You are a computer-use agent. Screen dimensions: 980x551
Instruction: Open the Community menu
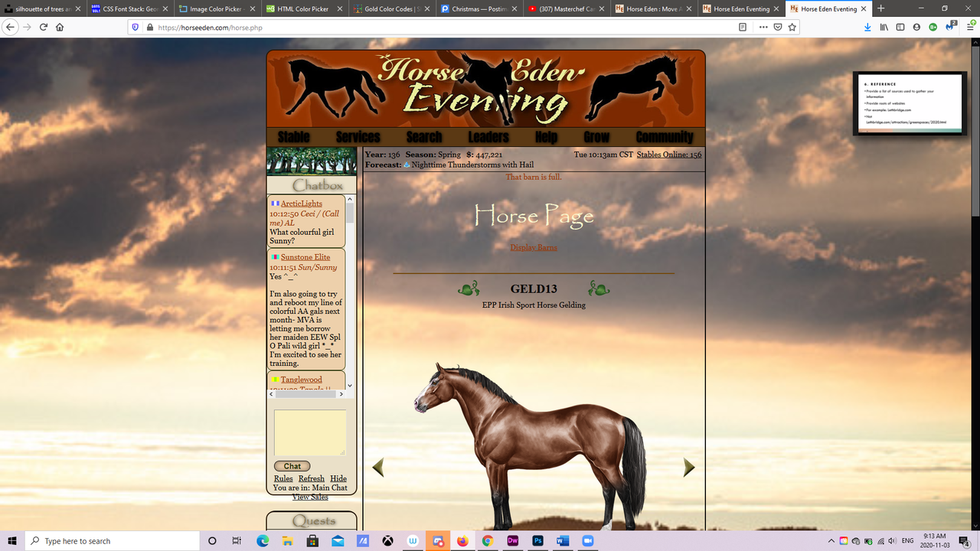click(x=664, y=137)
